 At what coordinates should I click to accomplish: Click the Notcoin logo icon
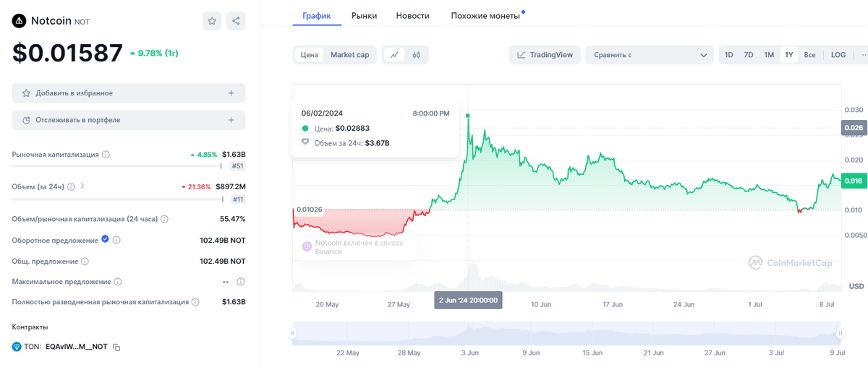19,21
